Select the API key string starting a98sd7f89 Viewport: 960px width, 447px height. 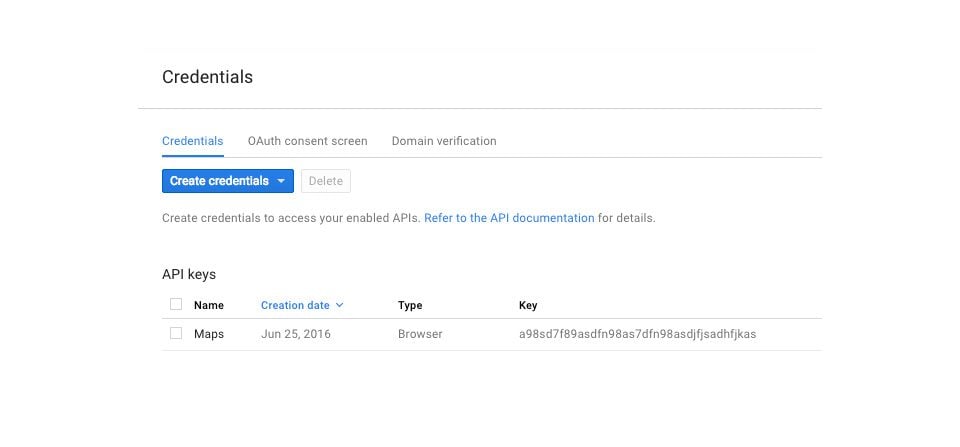(637, 334)
